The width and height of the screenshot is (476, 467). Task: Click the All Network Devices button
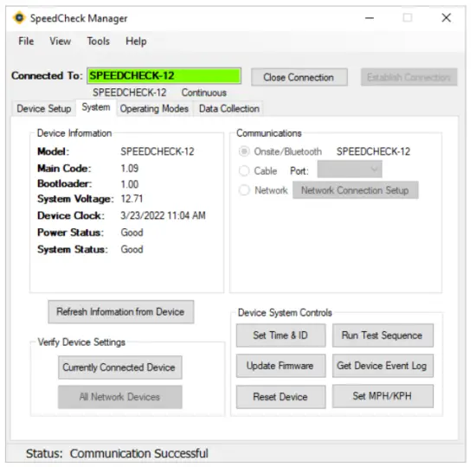click(120, 397)
